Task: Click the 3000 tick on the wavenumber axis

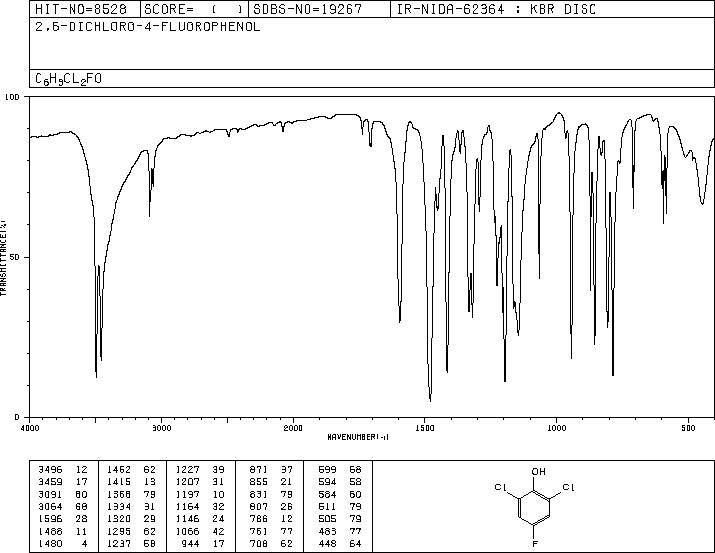Action: (x=161, y=428)
